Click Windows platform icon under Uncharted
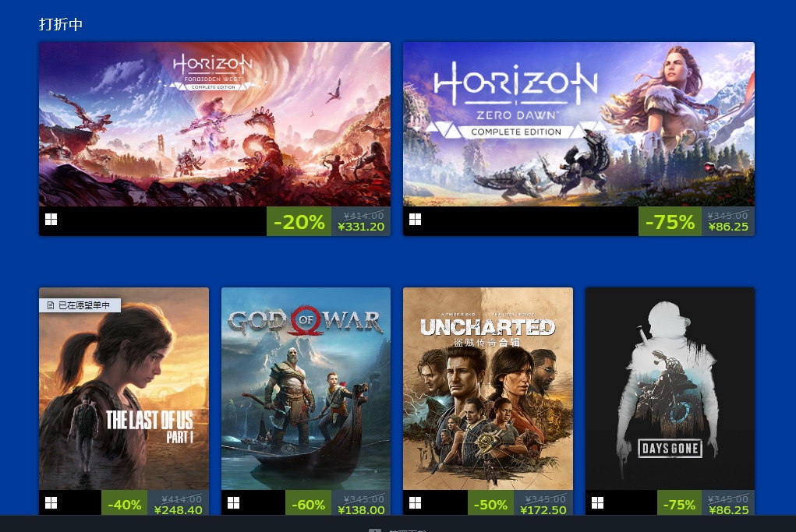The height and width of the screenshot is (532, 796). coord(415,502)
